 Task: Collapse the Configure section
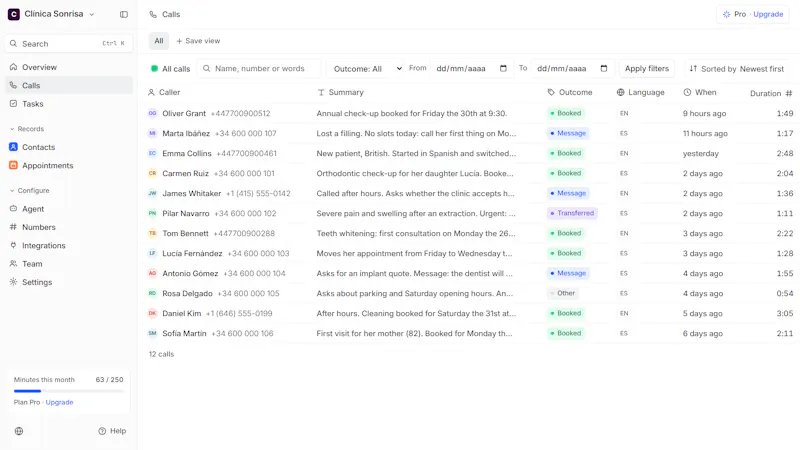tap(30, 190)
